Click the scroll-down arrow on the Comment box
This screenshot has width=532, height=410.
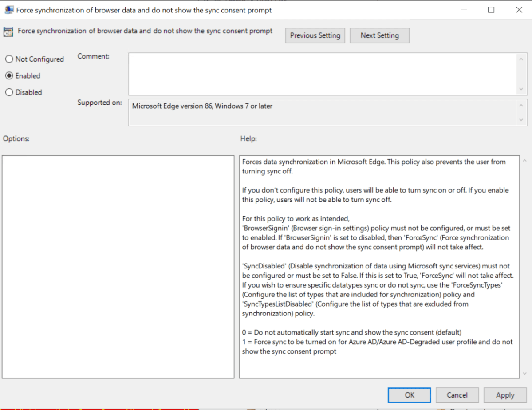point(522,87)
